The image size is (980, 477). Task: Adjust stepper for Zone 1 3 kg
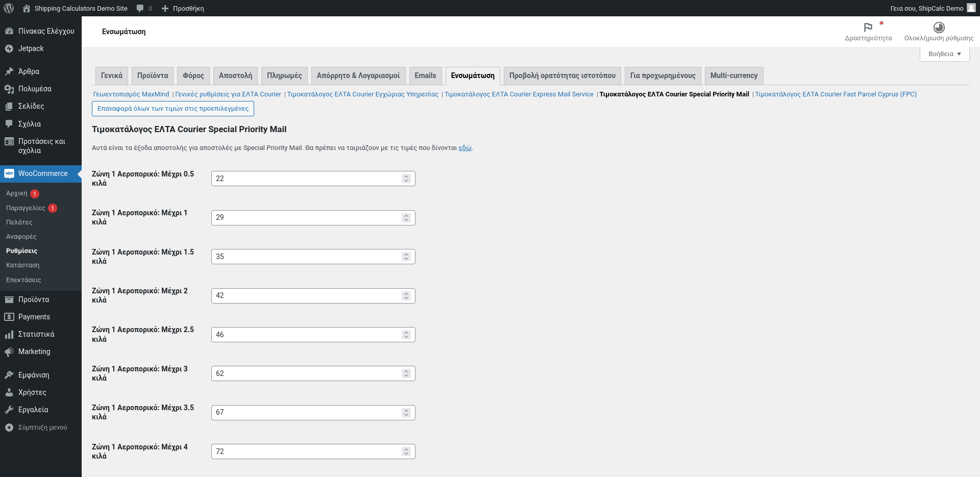[x=406, y=373]
